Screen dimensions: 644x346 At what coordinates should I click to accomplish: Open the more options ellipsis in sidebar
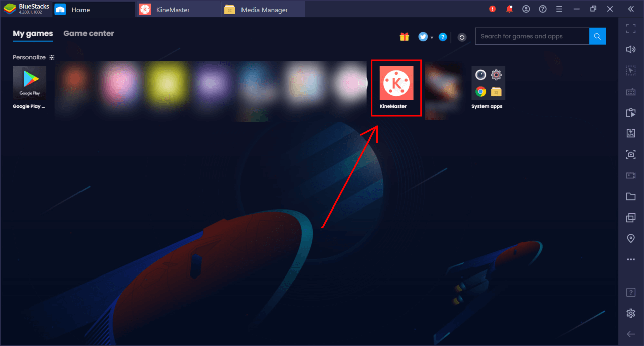pos(631,260)
